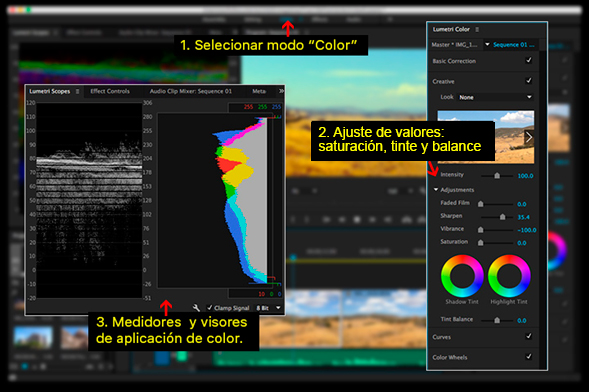Switch to Audio Clip Mixer tab
This screenshot has width=589, height=392.
click(190, 91)
